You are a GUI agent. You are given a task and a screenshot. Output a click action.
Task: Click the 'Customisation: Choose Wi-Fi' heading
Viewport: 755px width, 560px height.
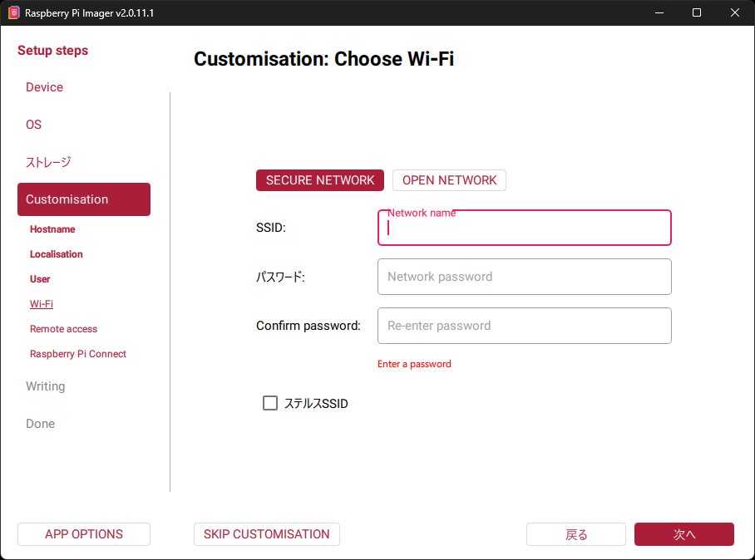coord(323,59)
